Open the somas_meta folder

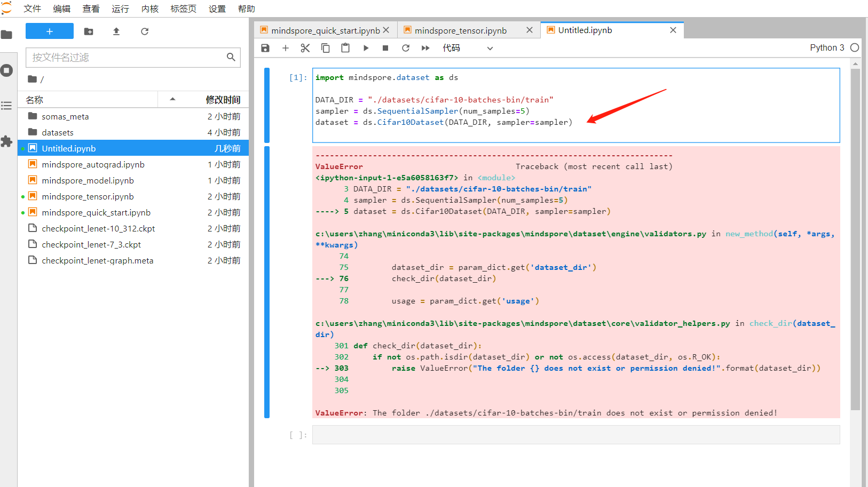coord(133,116)
